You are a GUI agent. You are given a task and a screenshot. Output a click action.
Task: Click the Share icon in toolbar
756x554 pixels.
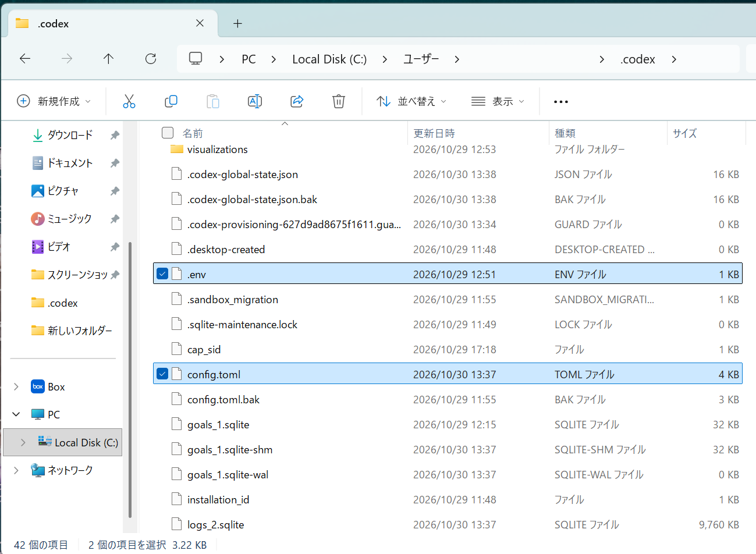click(297, 101)
